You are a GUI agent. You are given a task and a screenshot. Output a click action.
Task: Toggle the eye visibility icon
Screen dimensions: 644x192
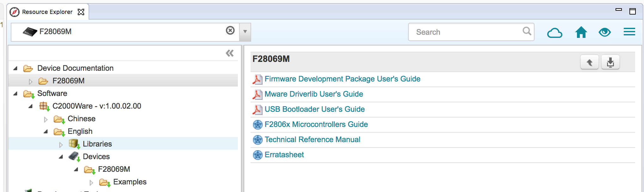click(604, 32)
